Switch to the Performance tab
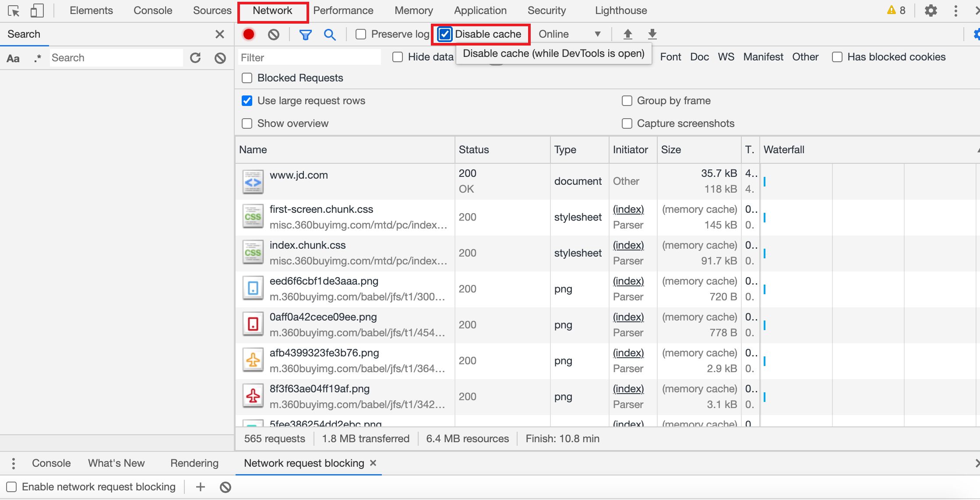980x500 pixels. [x=343, y=11]
